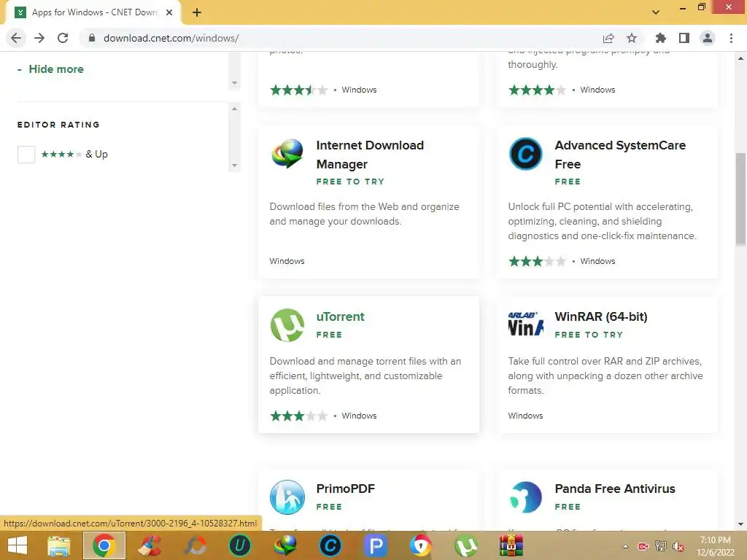The height and width of the screenshot is (560, 747).
Task: Click the page vertical scrollbar thumb
Action: (x=741, y=199)
